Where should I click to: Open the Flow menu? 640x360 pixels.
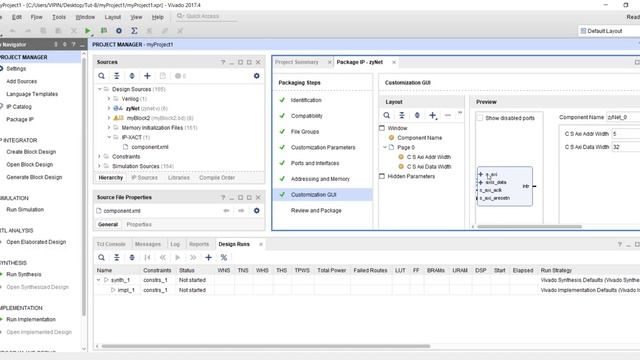[x=36, y=17]
